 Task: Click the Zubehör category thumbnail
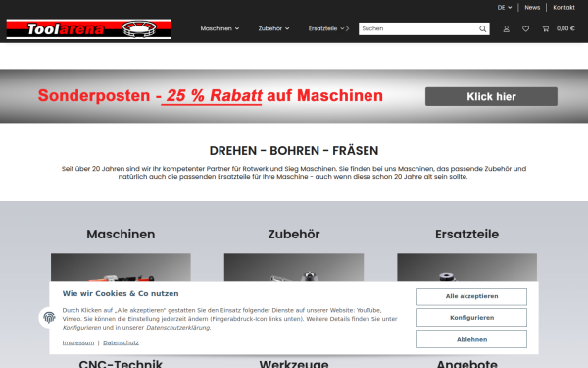coord(294,267)
